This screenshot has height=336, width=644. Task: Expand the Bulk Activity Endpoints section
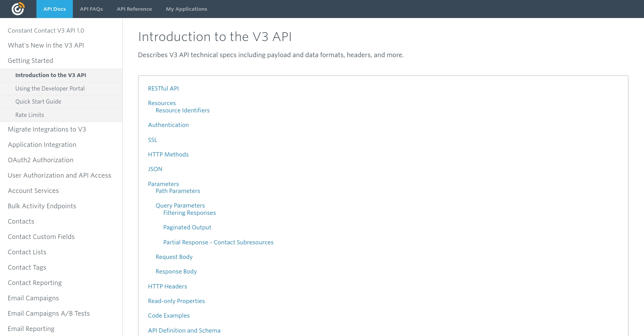click(42, 206)
